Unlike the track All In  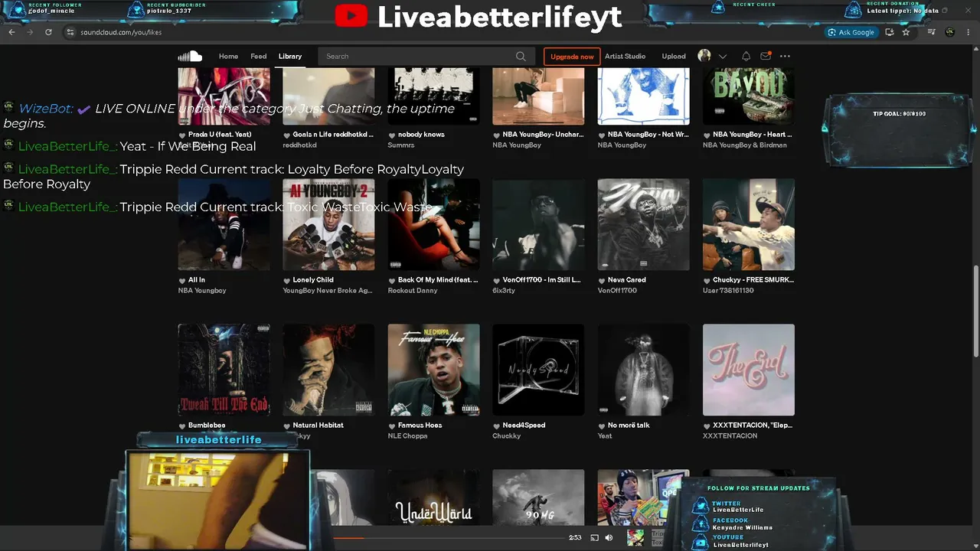(x=182, y=280)
